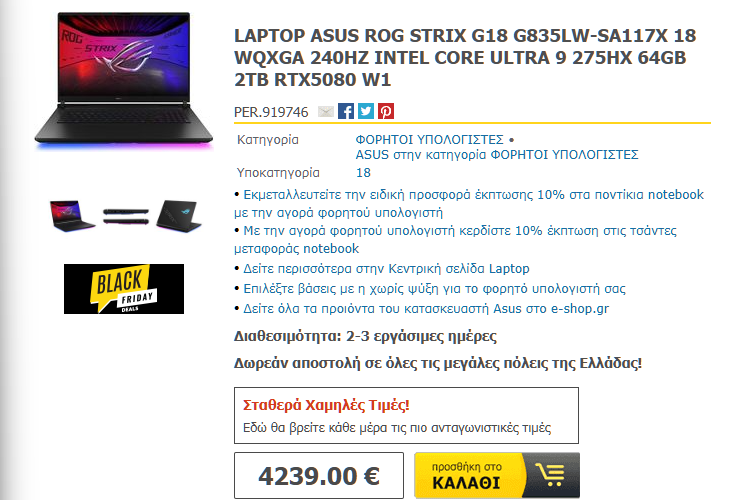Open the ΦΟΡΗΤΟΙ ΥΠΟΛΟΓΙΣΤΕΣ category link

coord(429,140)
